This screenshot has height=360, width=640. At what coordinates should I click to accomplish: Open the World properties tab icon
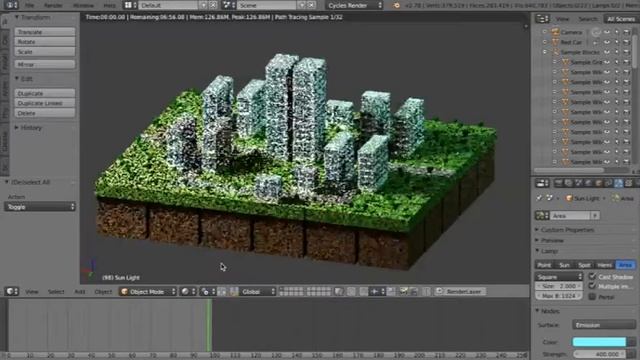pyautogui.click(x=589, y=183)
